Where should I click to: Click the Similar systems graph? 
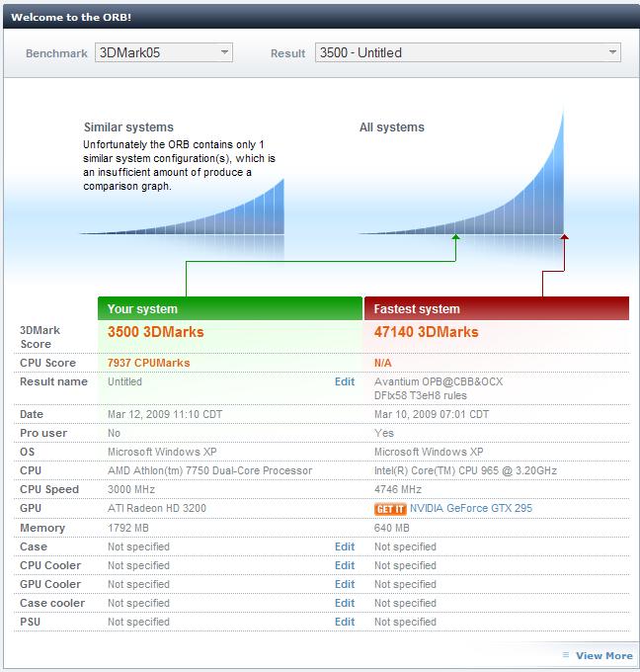(182, 208)
